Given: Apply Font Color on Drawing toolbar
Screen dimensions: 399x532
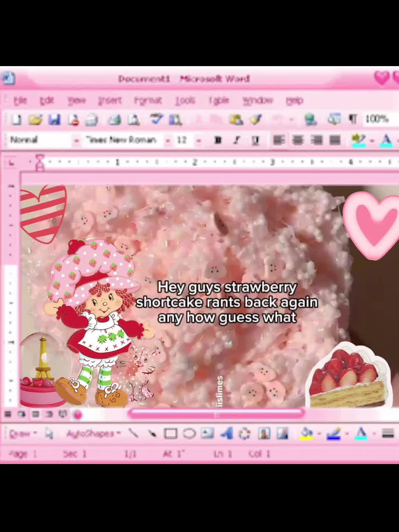Looking at the screenshot, I should [x=361, y=433].
